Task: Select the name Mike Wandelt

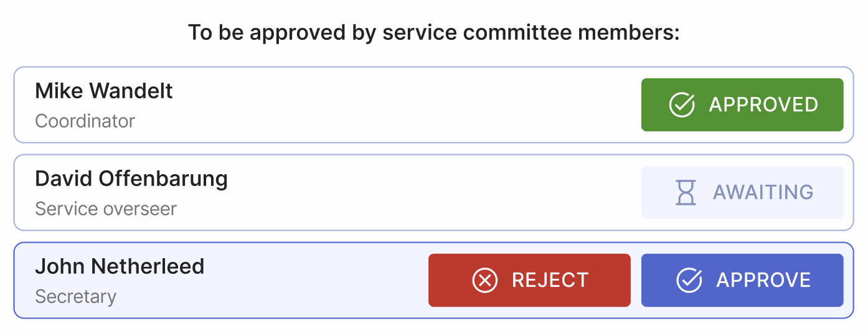Action: point(104,91)
